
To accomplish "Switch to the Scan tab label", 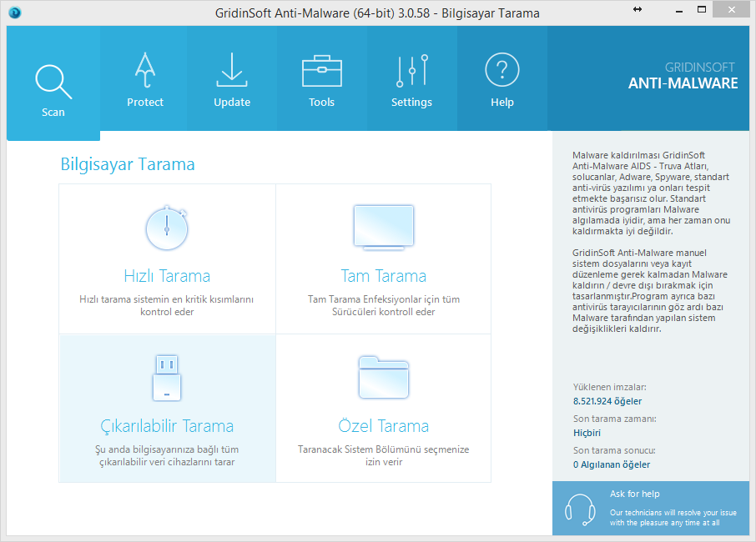I will pos(53,113).
